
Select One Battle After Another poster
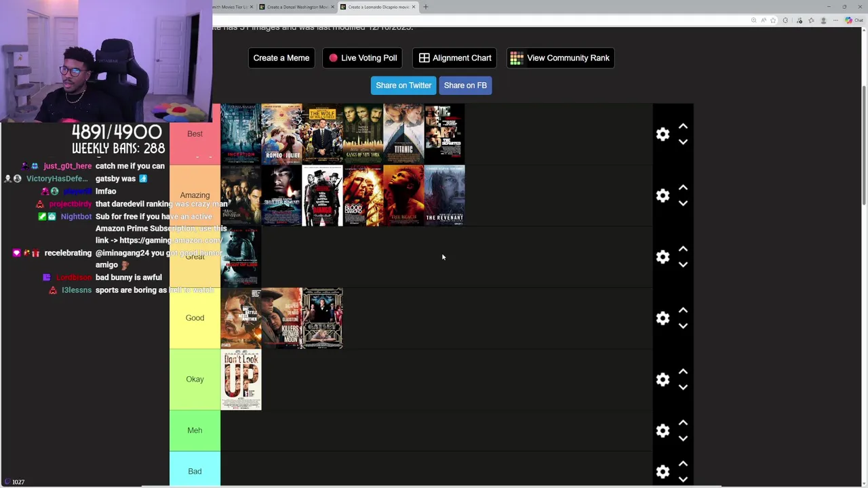[241, 318]
